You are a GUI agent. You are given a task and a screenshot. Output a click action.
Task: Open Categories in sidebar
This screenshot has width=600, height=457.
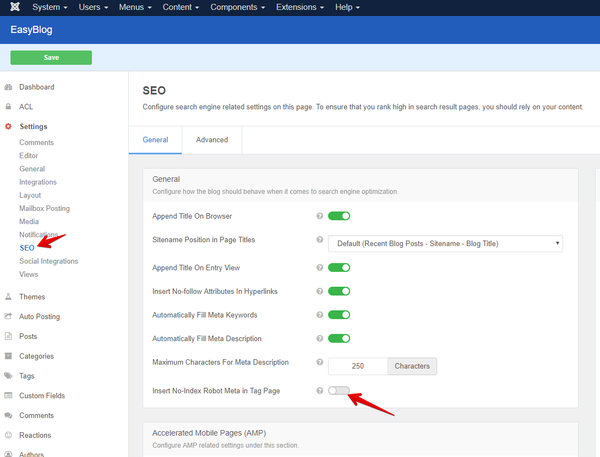tap(36, 356)
